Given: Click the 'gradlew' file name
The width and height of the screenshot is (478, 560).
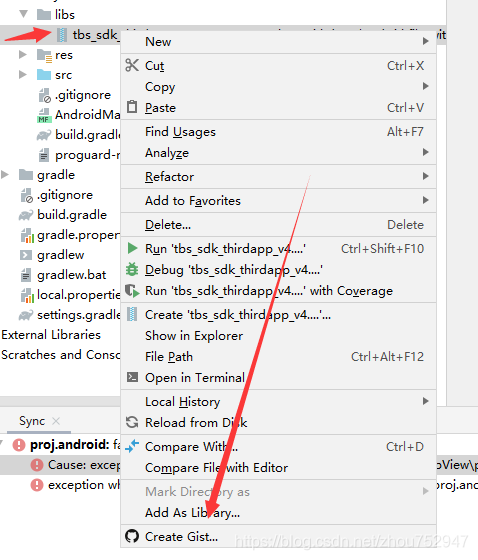Looking at the screenshot, I should click(60, 255).
